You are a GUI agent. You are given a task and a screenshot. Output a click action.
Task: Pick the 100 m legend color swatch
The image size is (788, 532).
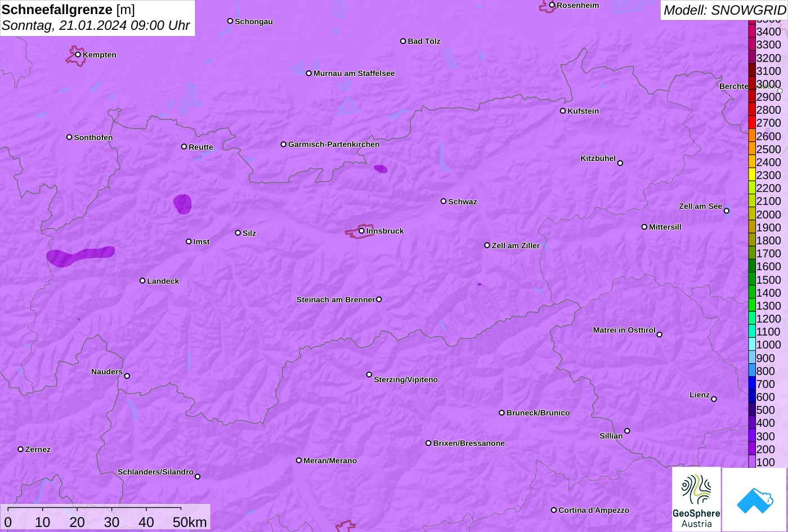(x=751, y=462)
